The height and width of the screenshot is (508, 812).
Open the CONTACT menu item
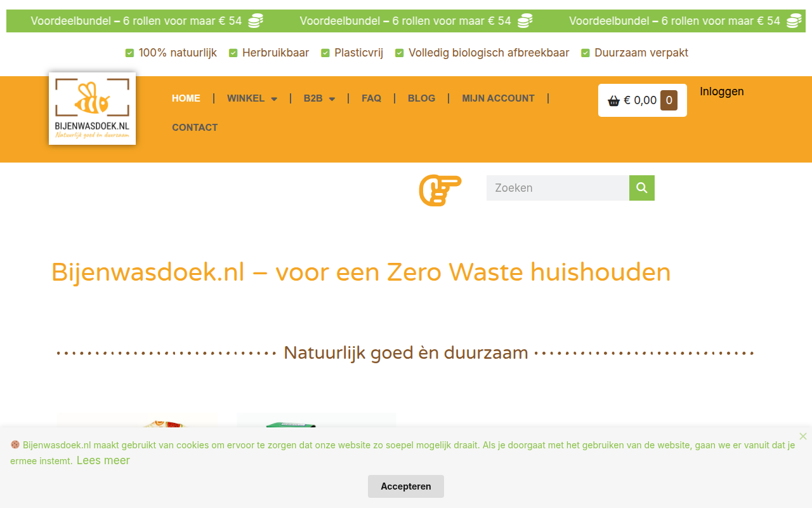(195, 128)
